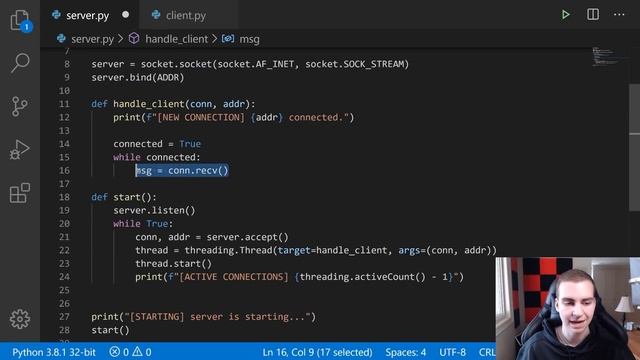Image resolution: width=640 pixels, height=360 pixels.
Task: Click the unsaved-changes dot on the server.py tab
Action: tap(126, 15)
